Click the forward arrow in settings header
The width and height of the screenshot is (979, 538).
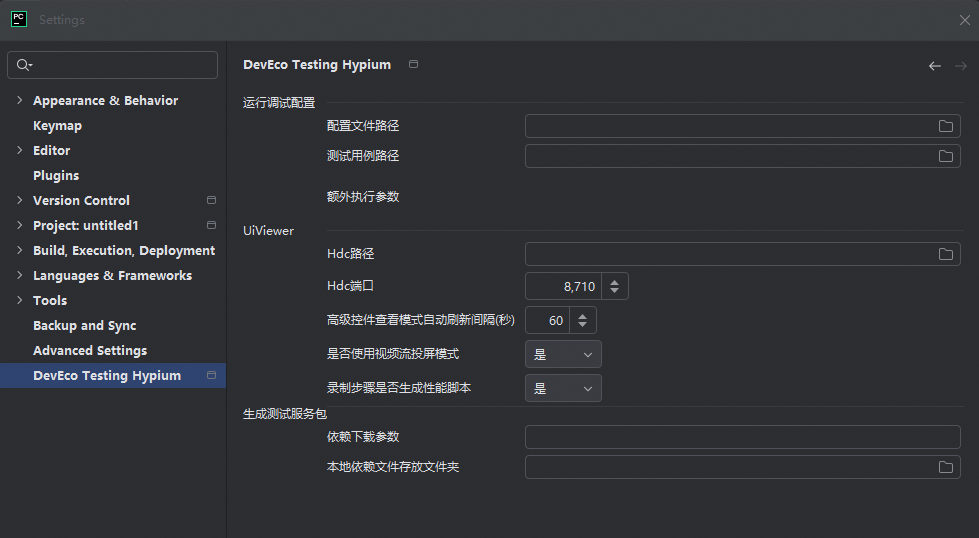pos(961,66)
